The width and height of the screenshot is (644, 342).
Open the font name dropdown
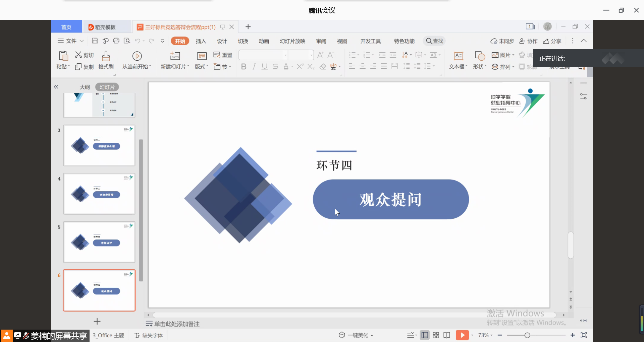click(285, 55)
